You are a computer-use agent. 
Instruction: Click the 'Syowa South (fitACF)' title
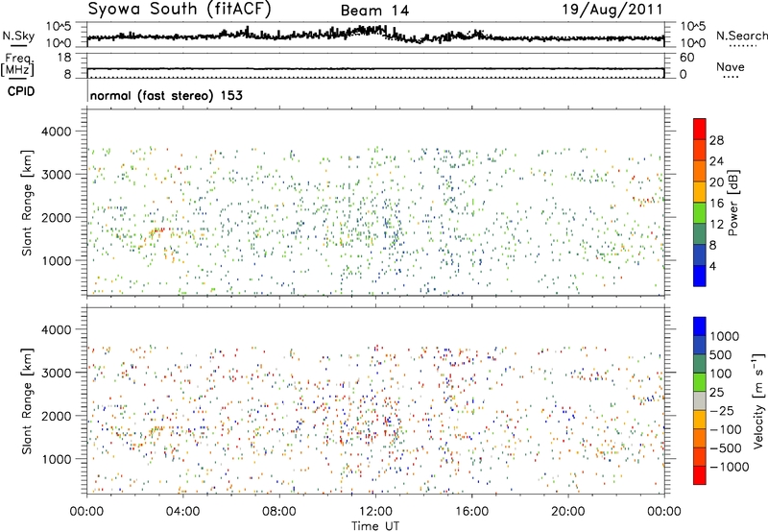pos(180,9)
